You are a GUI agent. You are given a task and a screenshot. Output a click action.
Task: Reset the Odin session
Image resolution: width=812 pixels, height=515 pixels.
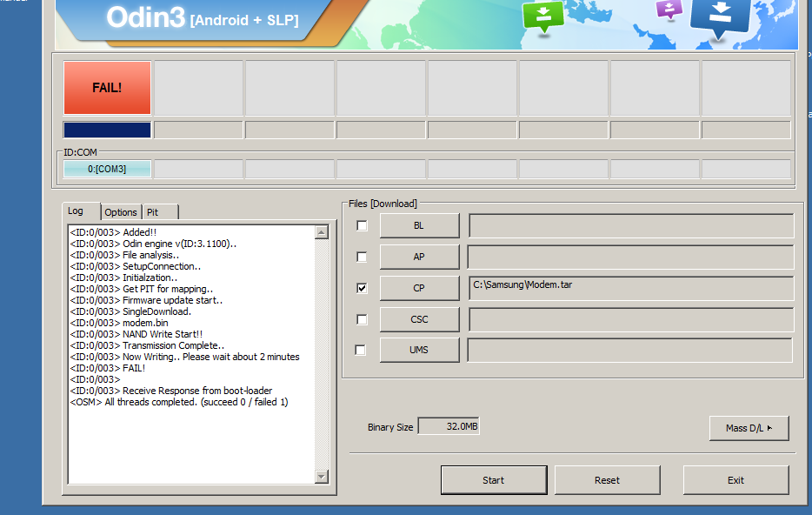(608, 480)
